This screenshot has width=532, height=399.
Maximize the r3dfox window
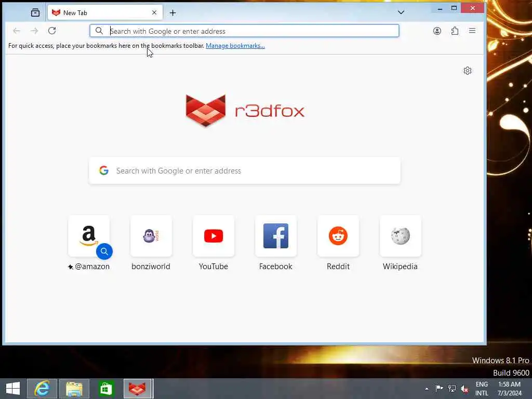pos(454,8)
